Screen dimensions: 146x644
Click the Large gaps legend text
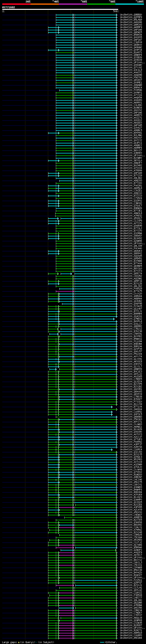point(28,642)
